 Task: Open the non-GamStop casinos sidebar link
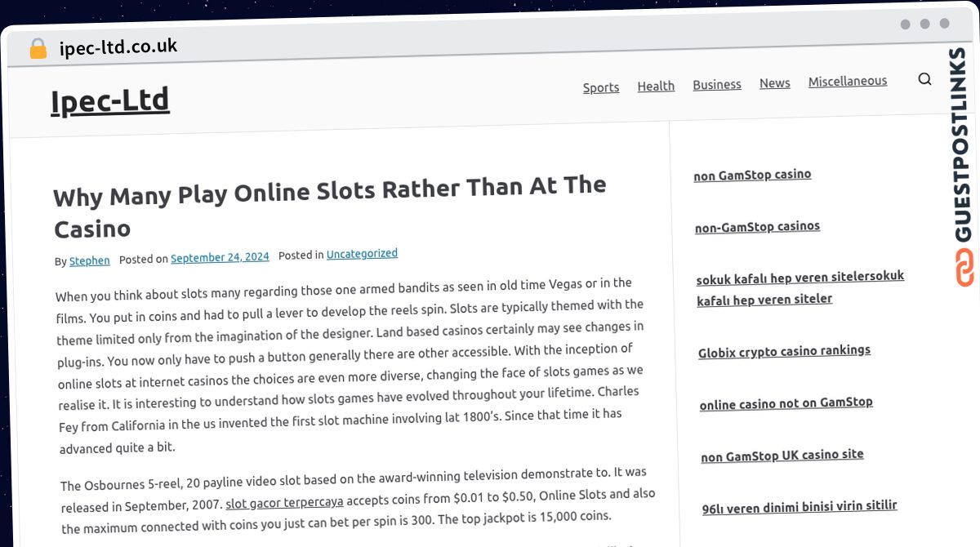pyautogui.click(x=757, y=226)
